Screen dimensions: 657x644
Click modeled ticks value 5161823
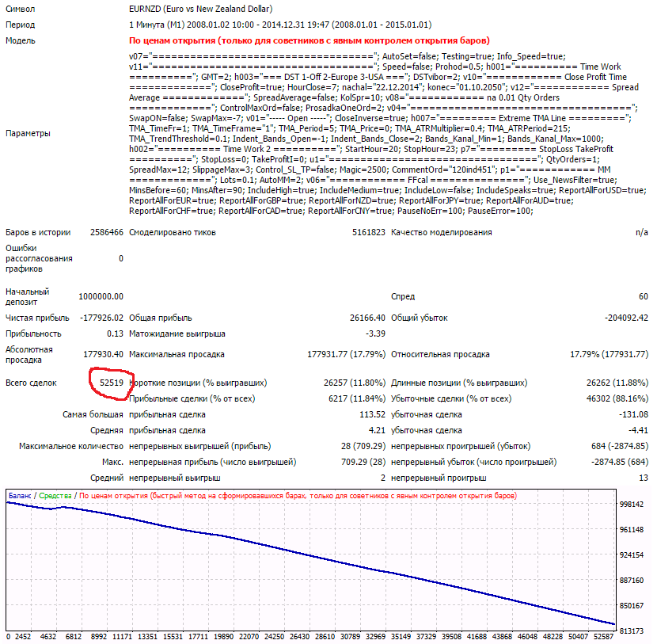click(x=369, y=232)
